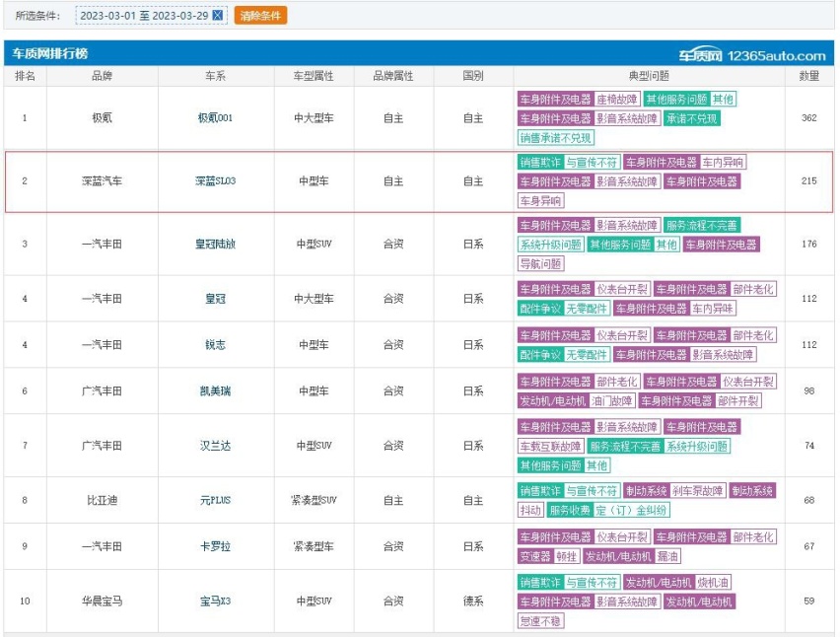The height and width of the screenshot is (637, 840).
Task: Click 部件老化 tag in 锐志 row
Action: (x=753, y=335)
